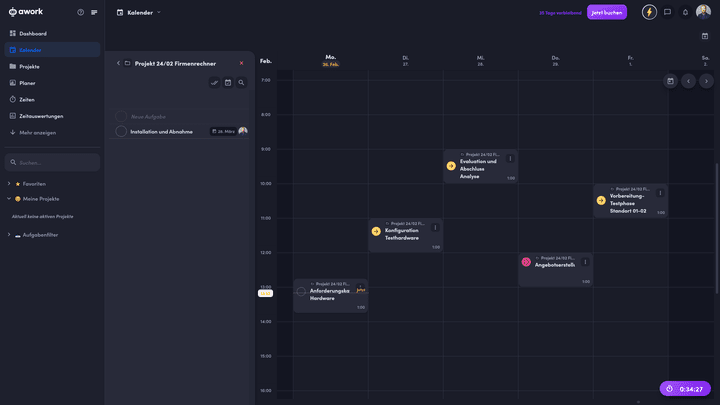The height and width of the screenshot is (405, 720).
Task: Open Zeiten in the sidebar
Action: (x=52, y=100)
